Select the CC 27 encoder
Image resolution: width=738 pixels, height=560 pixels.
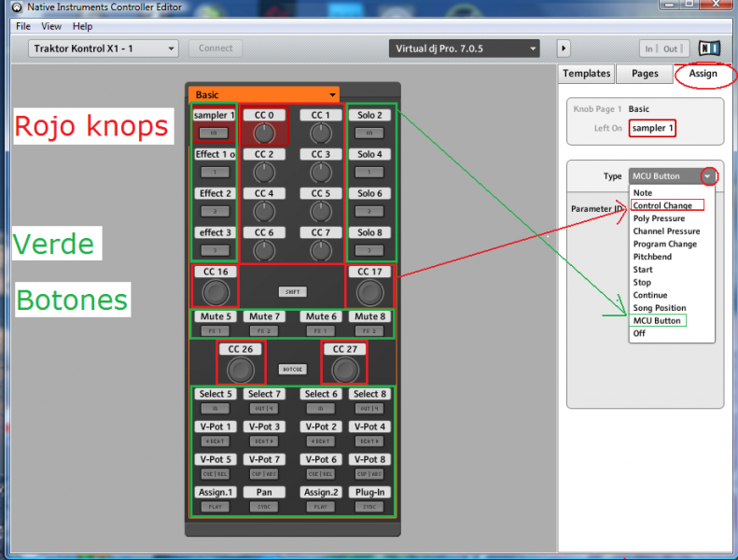(x=345, y=370)
